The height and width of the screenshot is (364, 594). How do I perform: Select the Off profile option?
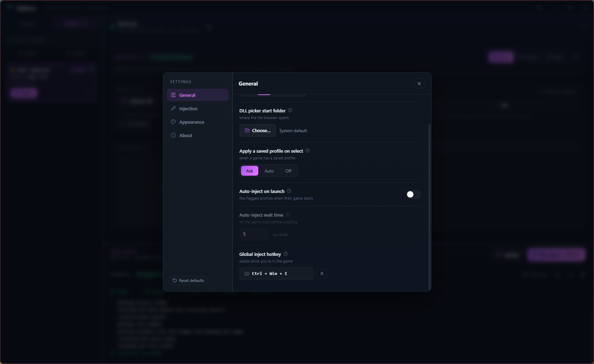[x=288, y=171]
